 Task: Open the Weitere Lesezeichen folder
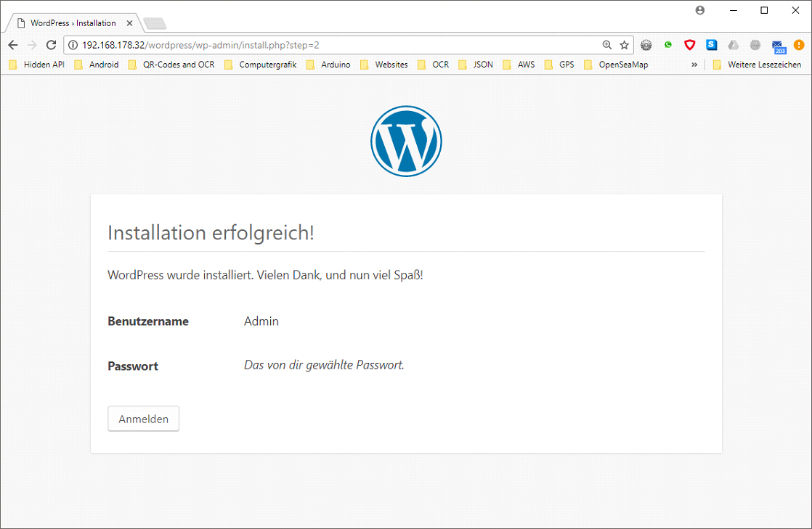coord(757,65)
